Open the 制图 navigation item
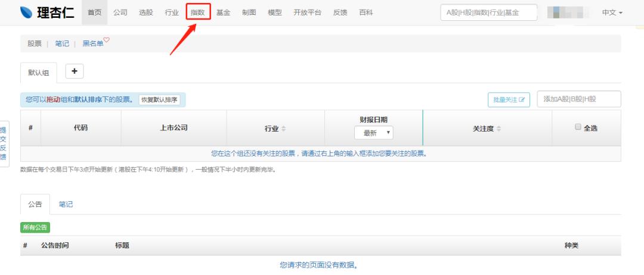 tap(249, 12)
